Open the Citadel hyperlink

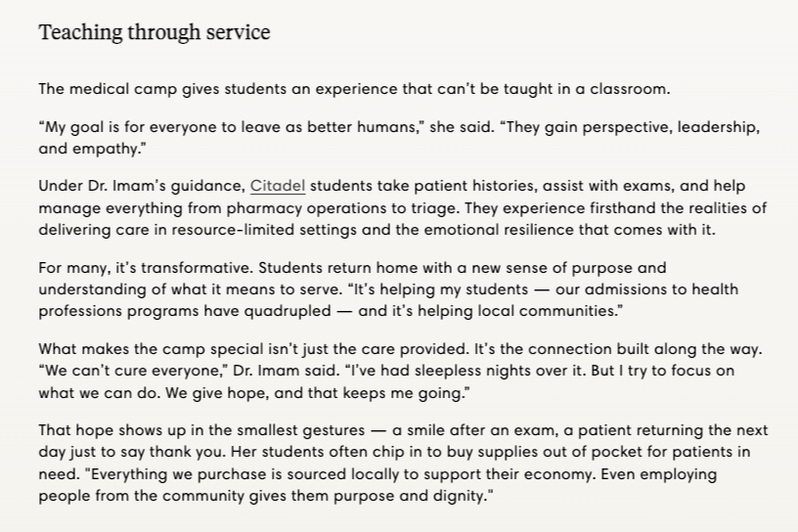[x=278, y=186]
